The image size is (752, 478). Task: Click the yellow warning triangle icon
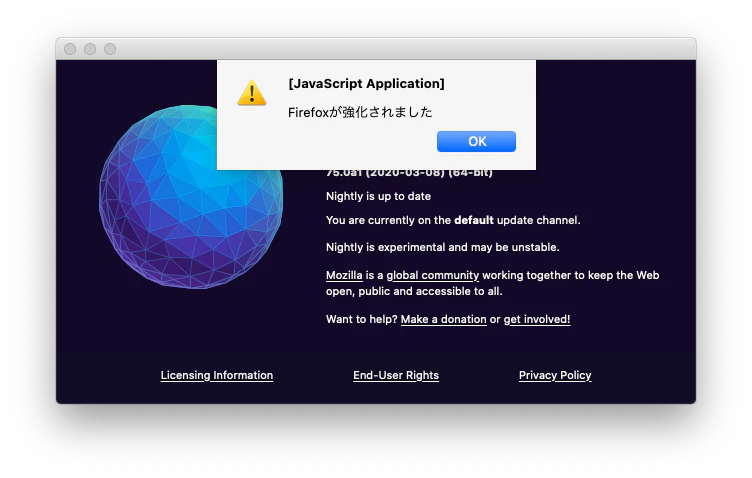pyautogui.click(x=252, y=93)
